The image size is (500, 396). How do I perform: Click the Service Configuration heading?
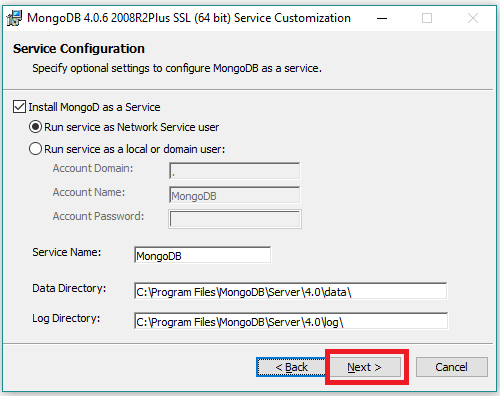pyautogui.click(x=79, y=49)
